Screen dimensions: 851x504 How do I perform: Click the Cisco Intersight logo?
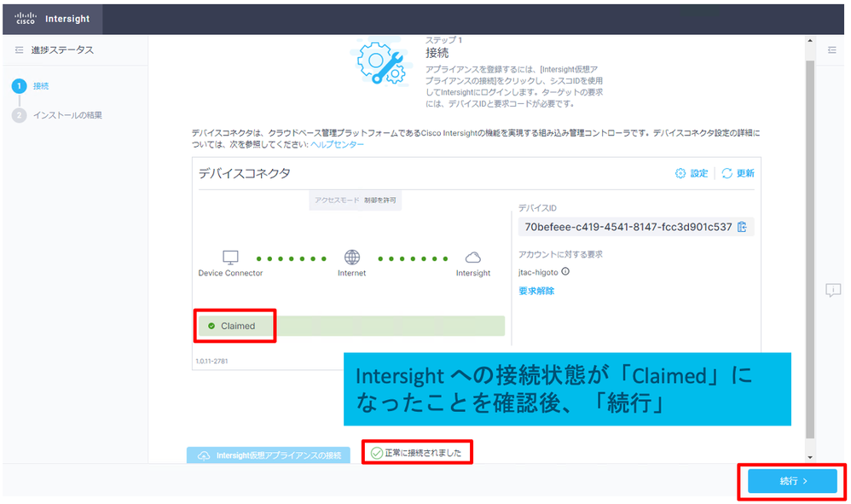pyautogui.click(x=52, y=19)
